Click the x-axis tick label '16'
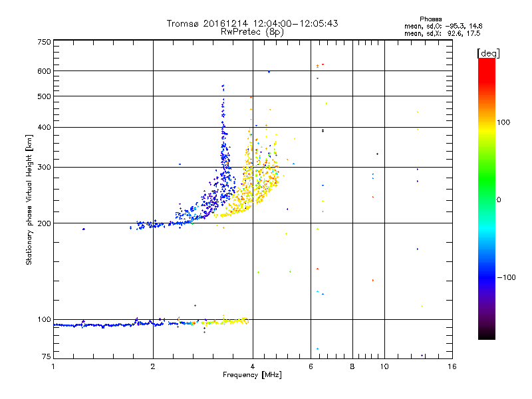The width and height of the screenshot is (532, 399). click(452, 366)
